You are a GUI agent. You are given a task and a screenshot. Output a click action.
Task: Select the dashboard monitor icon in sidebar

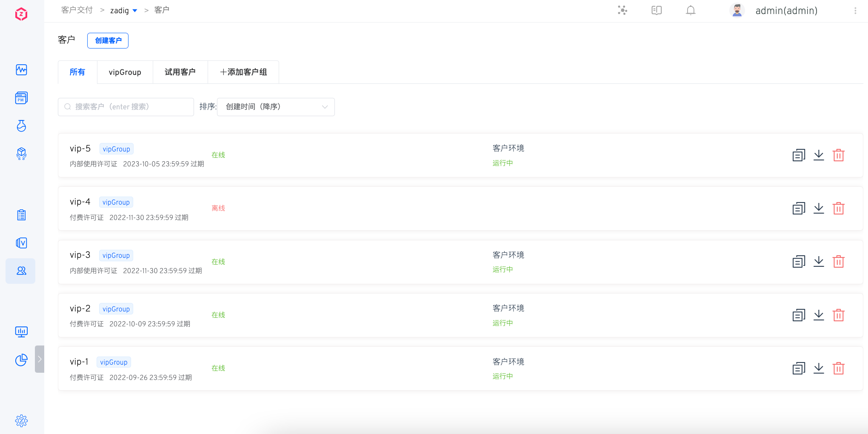(21, 70)
